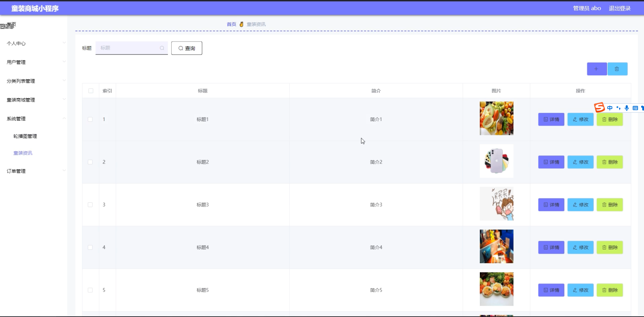Click the Sogou microphone voice input icon
The width and height of the screenshot is (644, 317).
click(627, 108)
